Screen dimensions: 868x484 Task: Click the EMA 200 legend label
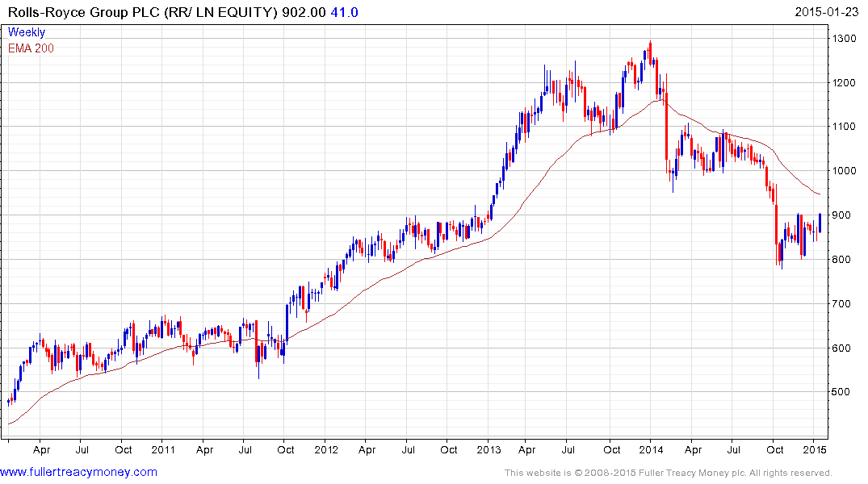click(x=31, y=48)
